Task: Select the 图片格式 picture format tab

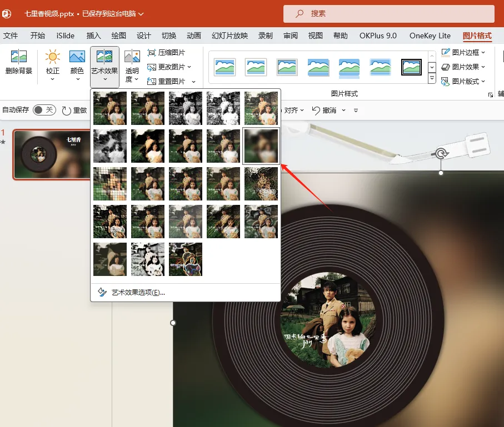Action: point(477,36)
